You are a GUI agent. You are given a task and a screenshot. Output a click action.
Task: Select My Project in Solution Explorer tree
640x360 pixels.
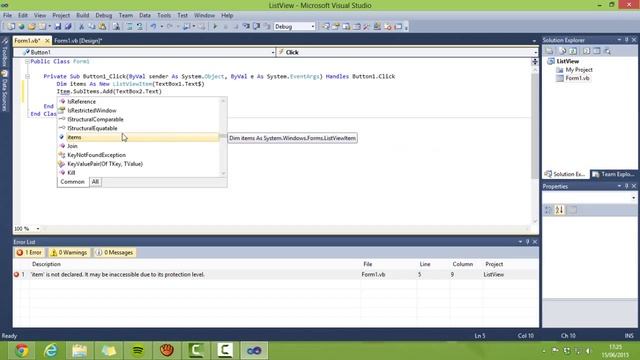[578, 70]
